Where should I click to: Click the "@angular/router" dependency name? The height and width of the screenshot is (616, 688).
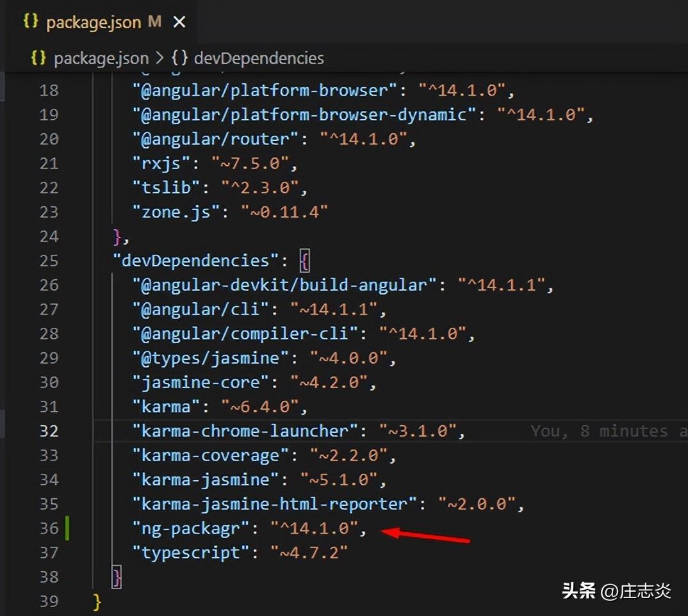point(215,139)
